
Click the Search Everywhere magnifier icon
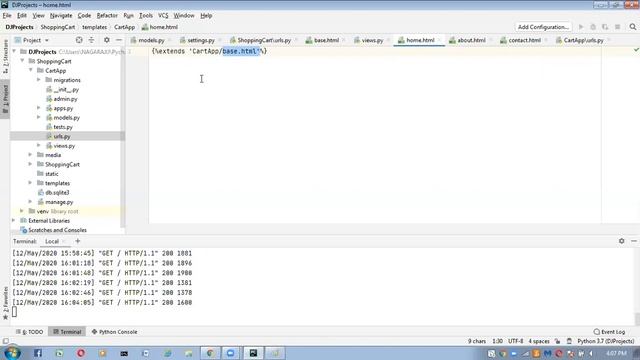pyautogui.click(x=633, y=27)
